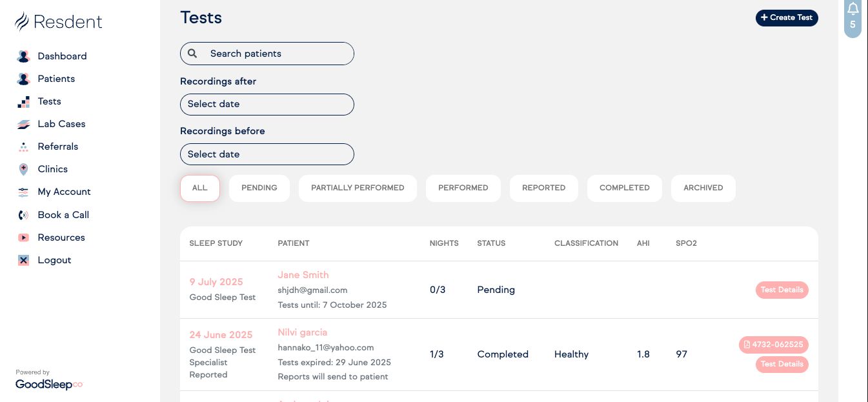Click the My Account settings icon

tap(23, 192)
